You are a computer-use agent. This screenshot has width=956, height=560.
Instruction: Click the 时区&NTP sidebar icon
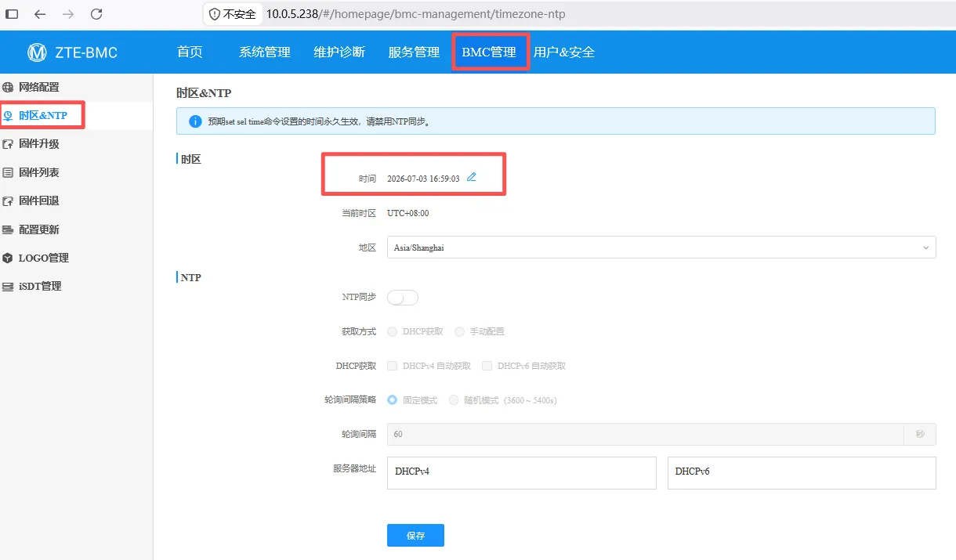pyautogui.click(x=8, y=116)
